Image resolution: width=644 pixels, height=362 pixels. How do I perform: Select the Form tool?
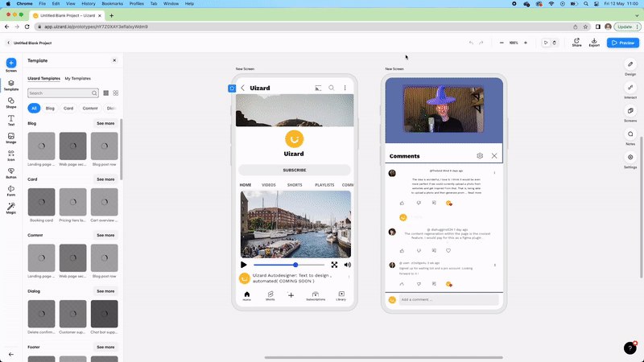point(11,189)
